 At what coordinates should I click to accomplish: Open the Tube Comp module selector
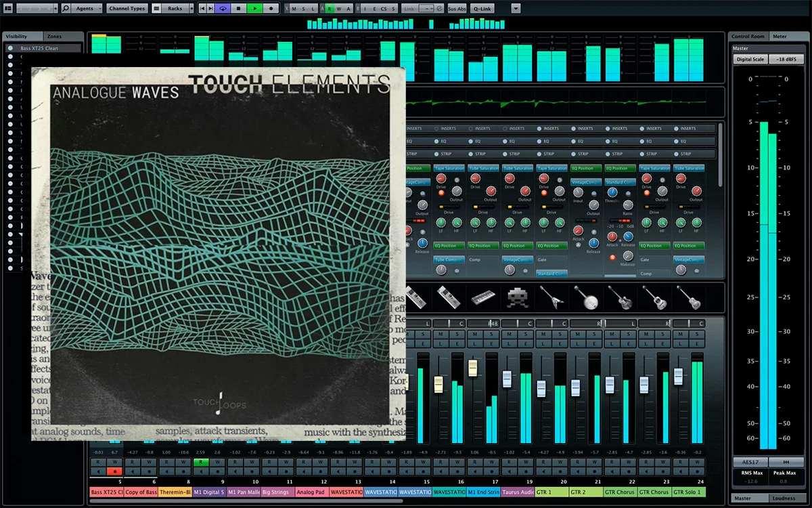tap(449, 259)
